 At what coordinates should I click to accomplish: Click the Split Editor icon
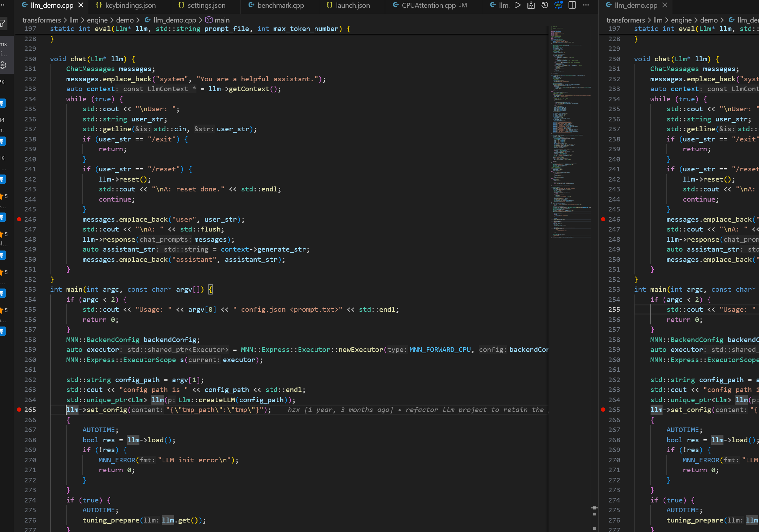tap(572, 5)
